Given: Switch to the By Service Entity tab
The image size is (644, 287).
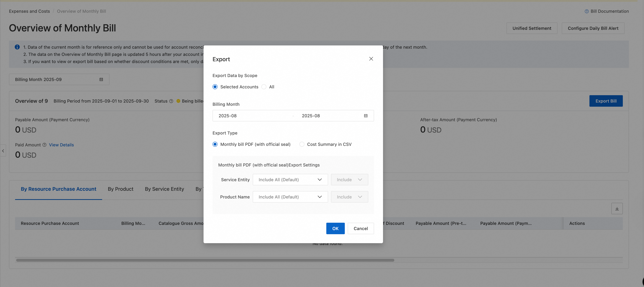Looking at the screenshot, I should 164,189.
